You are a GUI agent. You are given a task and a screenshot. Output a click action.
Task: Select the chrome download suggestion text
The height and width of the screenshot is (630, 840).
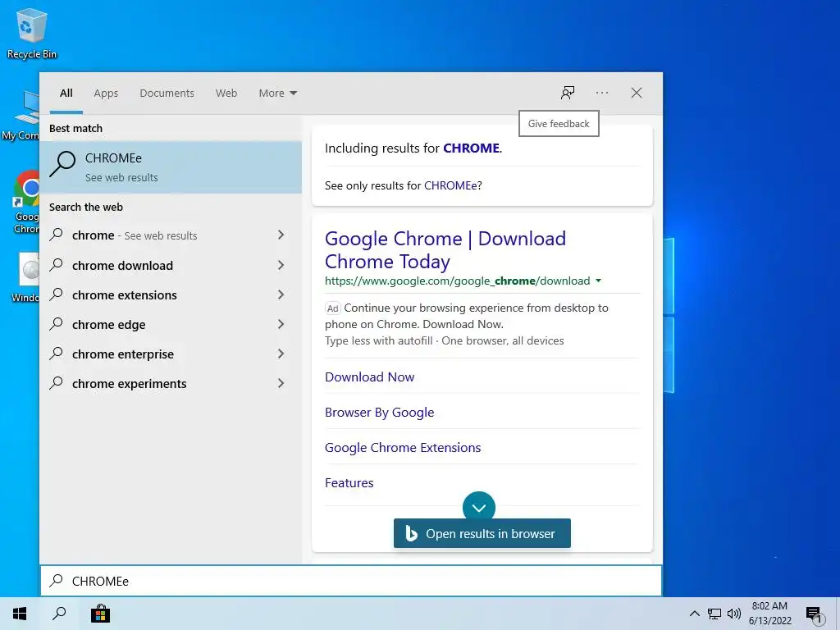coord(122,265)
